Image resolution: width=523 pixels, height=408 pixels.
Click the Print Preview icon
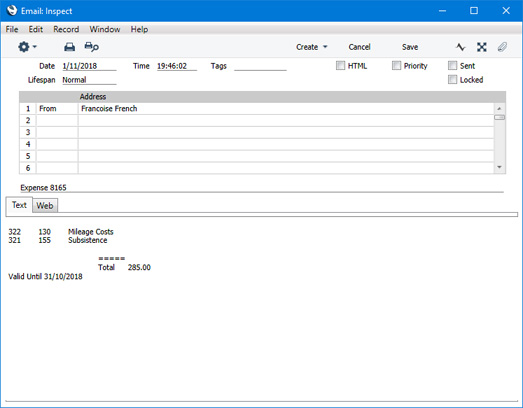tap(91, 47)
